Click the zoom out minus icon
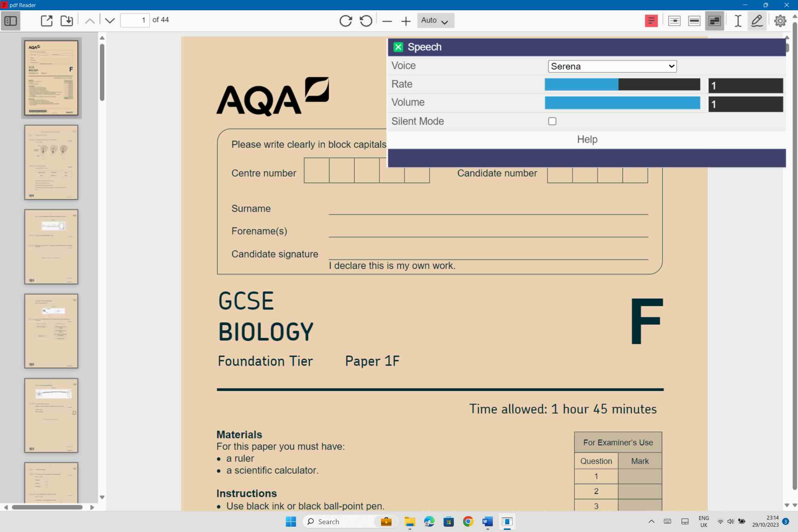 click(x=387, y=21)
